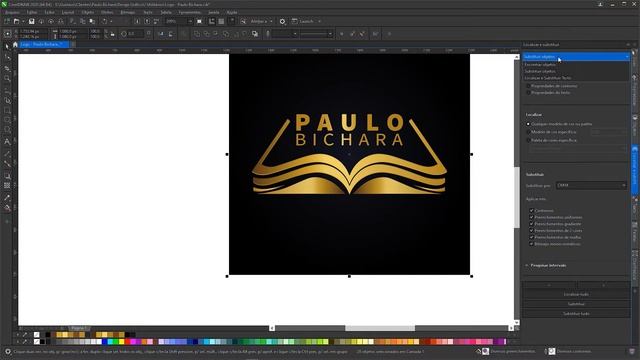640x360 pixels.
Task: Select the Pick tool in toolbox
Action: 7,47
